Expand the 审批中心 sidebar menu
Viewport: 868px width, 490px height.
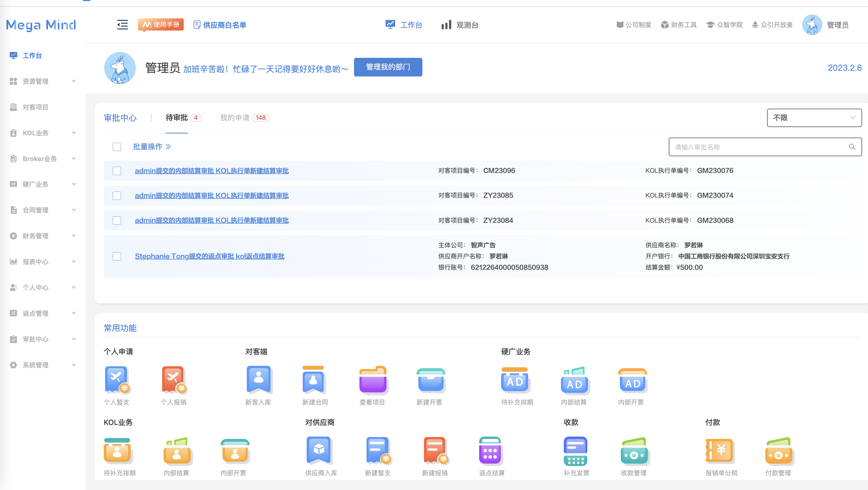(43, 339)
